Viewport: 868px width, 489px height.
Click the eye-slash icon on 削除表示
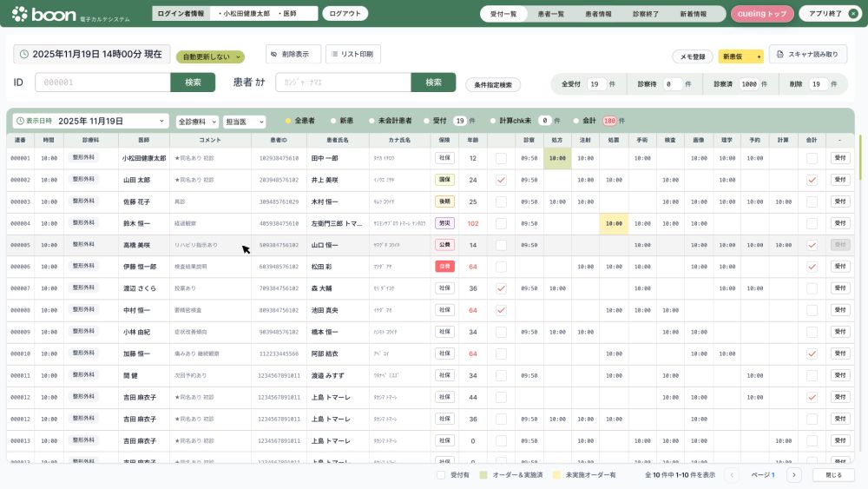point(273,54)
